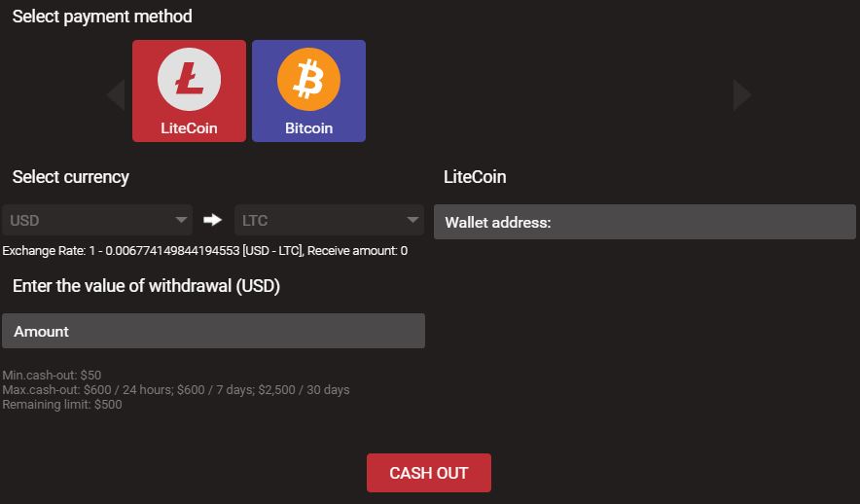
Task: Click the Max.cash-out limits line
Action: tap(176, 390)
